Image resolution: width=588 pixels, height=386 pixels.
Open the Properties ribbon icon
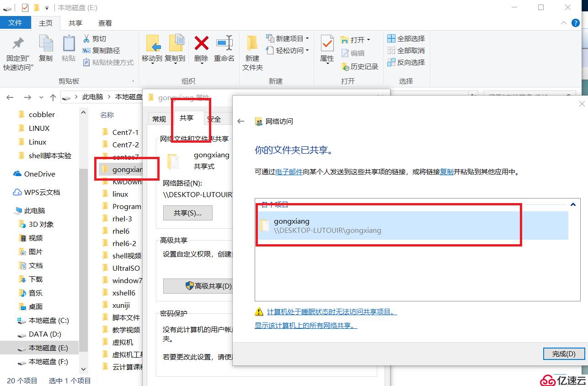pos(327,44)
